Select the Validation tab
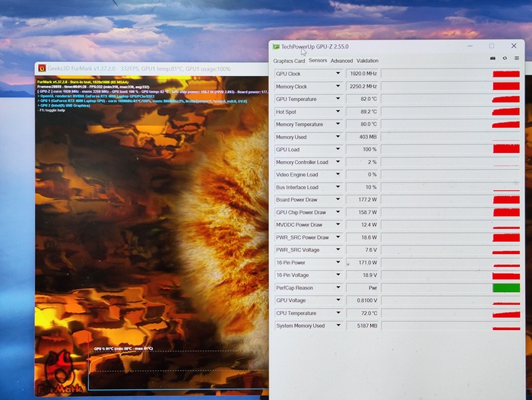 pyautogui.click(x=367, y=61)
